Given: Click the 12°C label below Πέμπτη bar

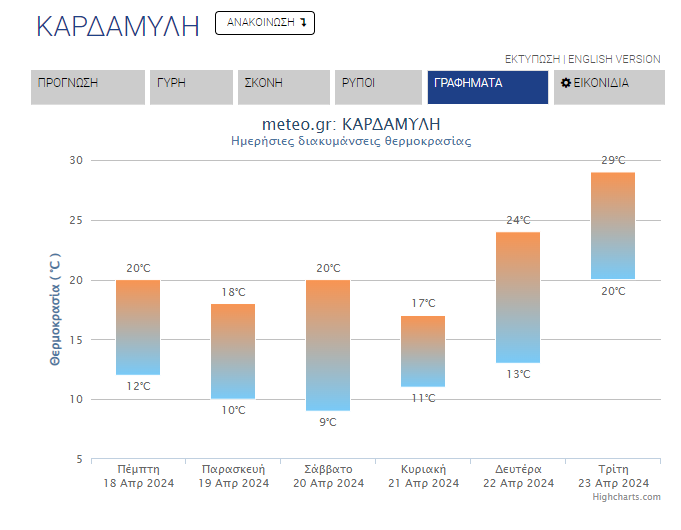Looking at the screenshot, I should click(139, 386).
